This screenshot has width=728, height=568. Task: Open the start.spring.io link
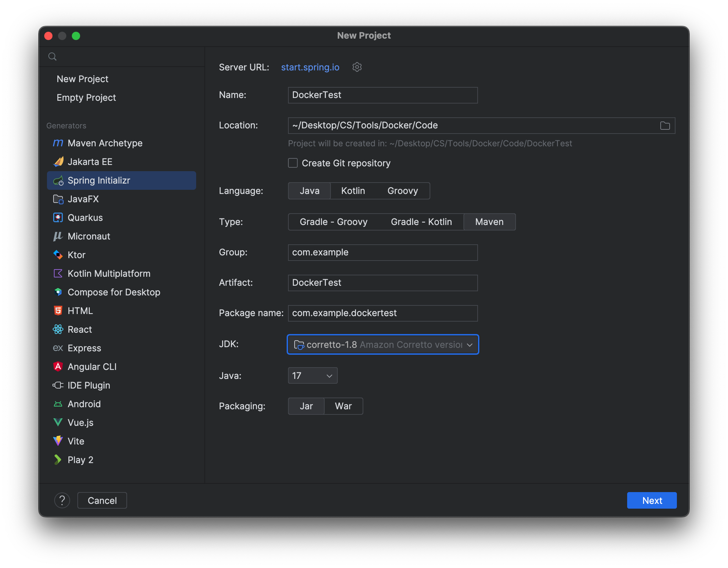coord(310,67)
